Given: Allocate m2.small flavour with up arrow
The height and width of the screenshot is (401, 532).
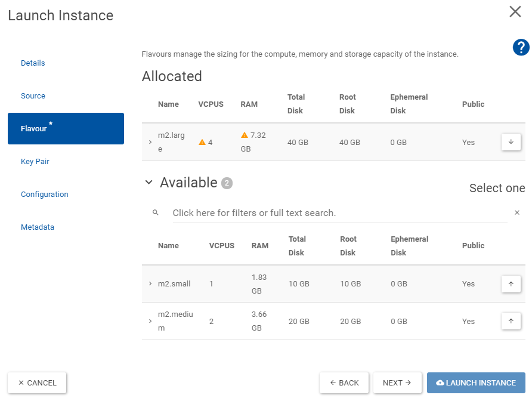Looking at the screenshot, I should 511,284.
